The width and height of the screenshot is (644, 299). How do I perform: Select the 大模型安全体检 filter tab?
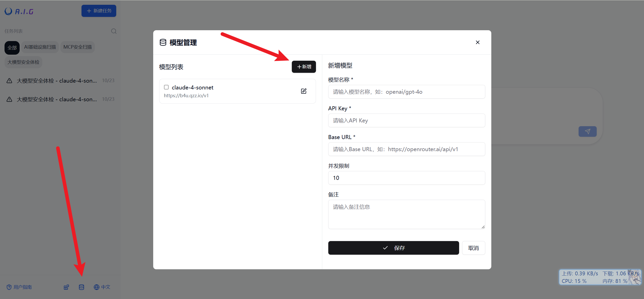point(23,62)
